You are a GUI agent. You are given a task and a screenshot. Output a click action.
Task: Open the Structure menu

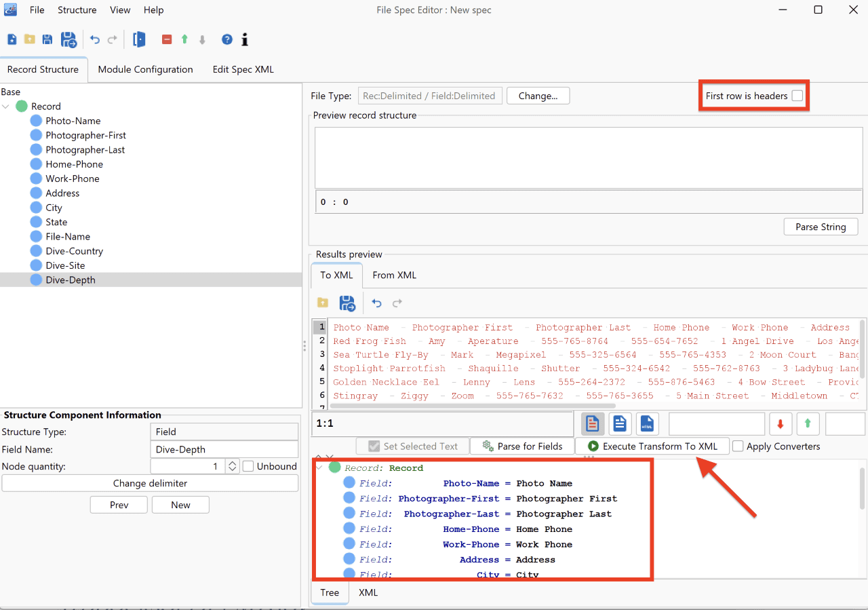(x=77, y=10)
